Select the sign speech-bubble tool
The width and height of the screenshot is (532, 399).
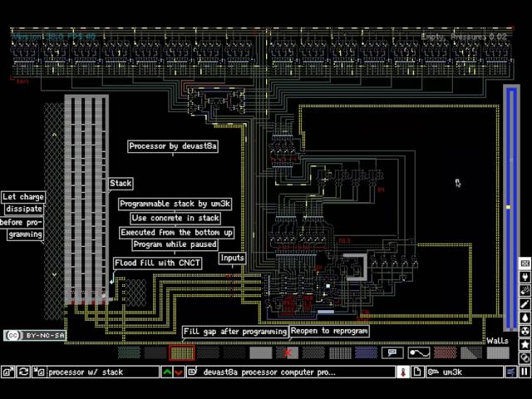392,352
